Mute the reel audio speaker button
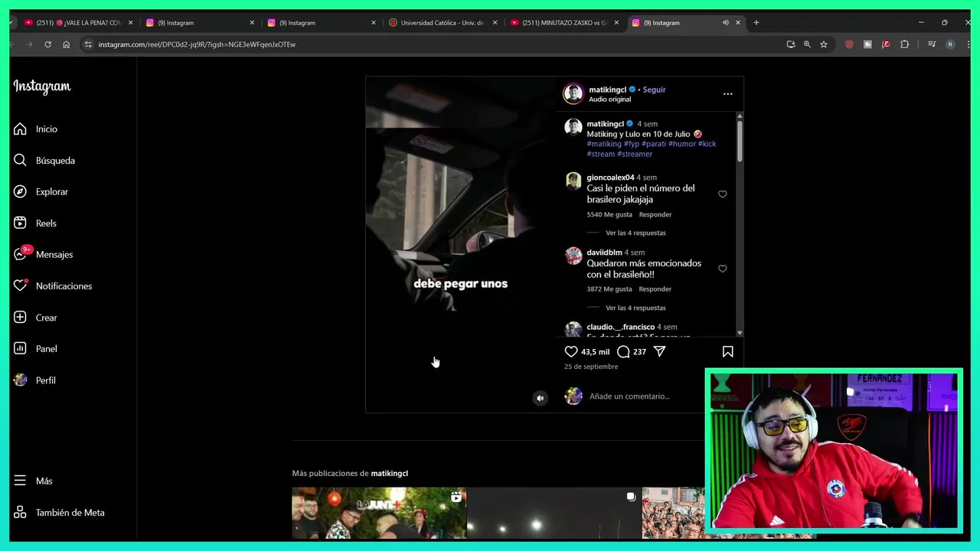The image size is (980, 551). click(541, 398)
